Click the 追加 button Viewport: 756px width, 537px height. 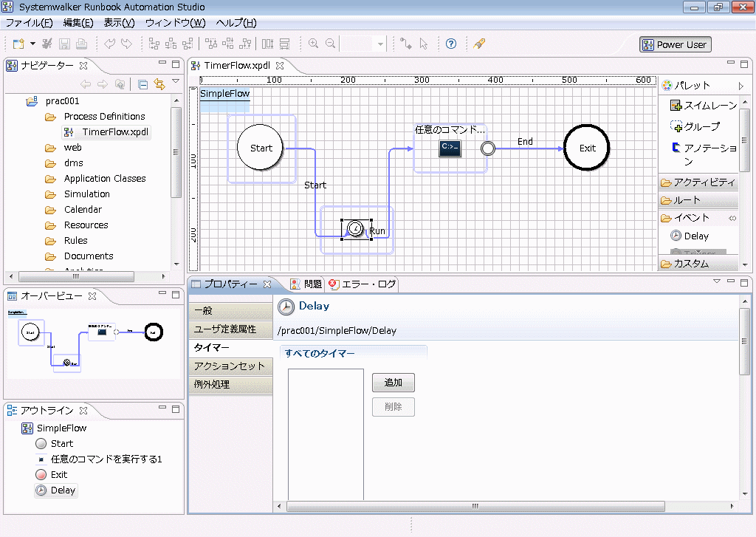(x=394, y=383)
